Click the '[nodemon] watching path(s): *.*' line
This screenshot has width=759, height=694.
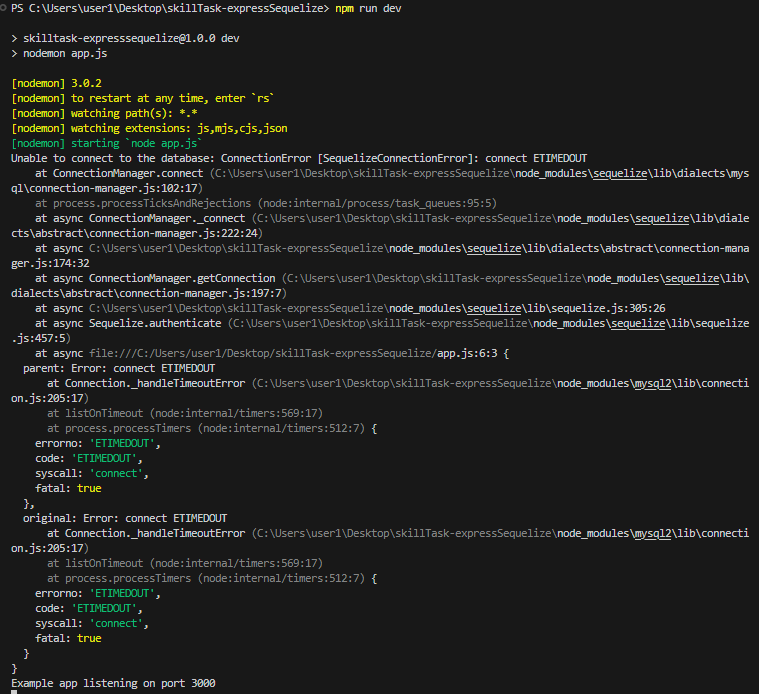pos(104,113)
